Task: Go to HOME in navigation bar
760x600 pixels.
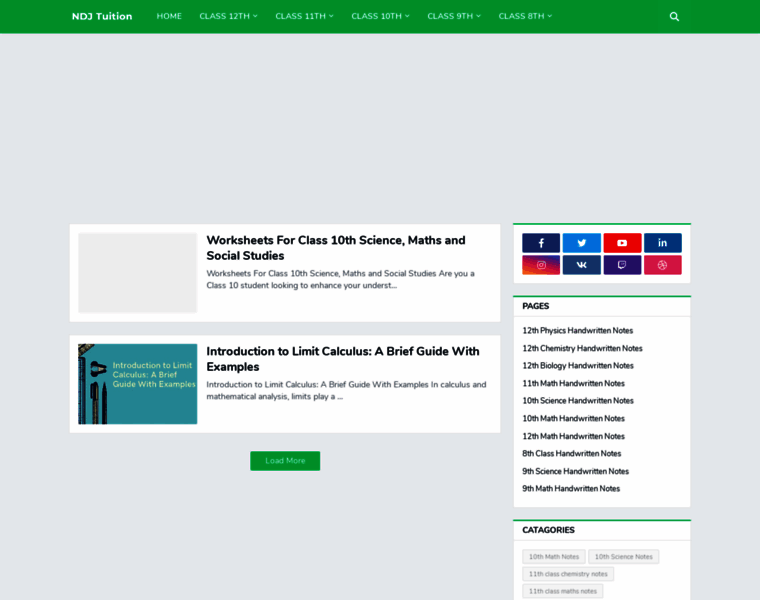Action: click(169, 16)
